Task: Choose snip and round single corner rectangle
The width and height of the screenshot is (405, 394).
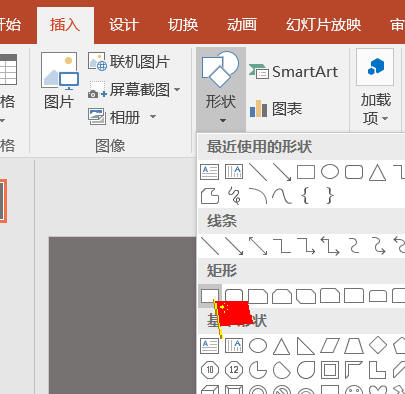Action: point(330,296)
